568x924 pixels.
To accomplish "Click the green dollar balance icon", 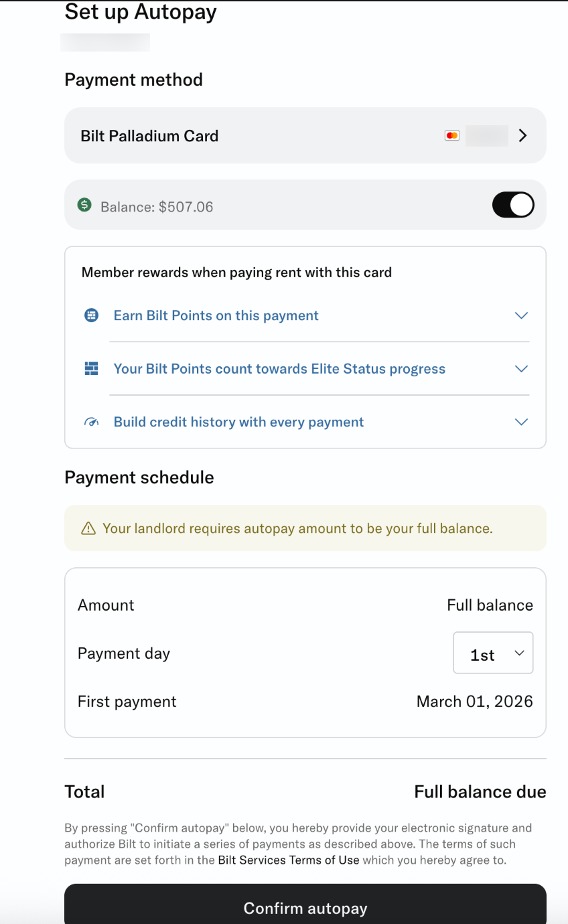I will click(84, 205).
